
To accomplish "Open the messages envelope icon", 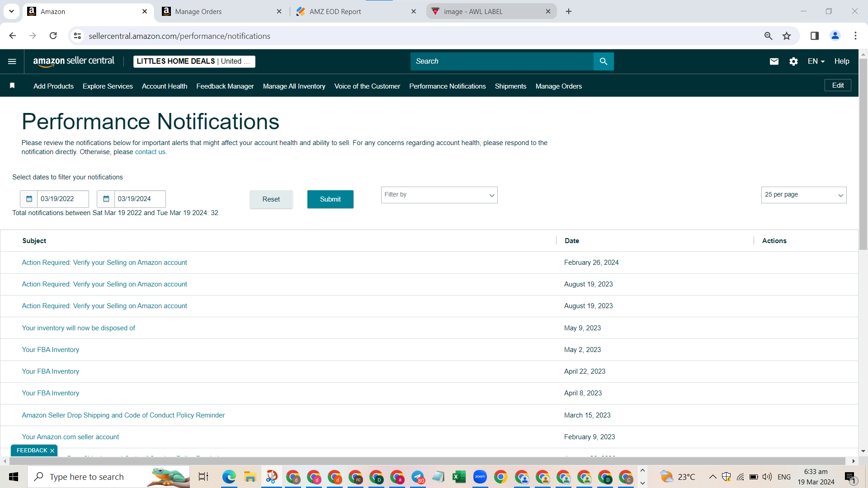I will pyautogui.click(x=774, y=61).
